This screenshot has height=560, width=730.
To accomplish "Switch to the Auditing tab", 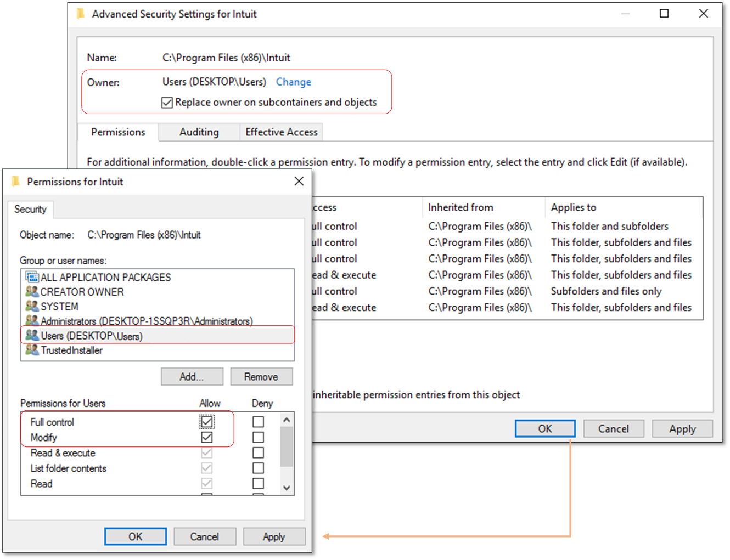I will click(199, 132).
